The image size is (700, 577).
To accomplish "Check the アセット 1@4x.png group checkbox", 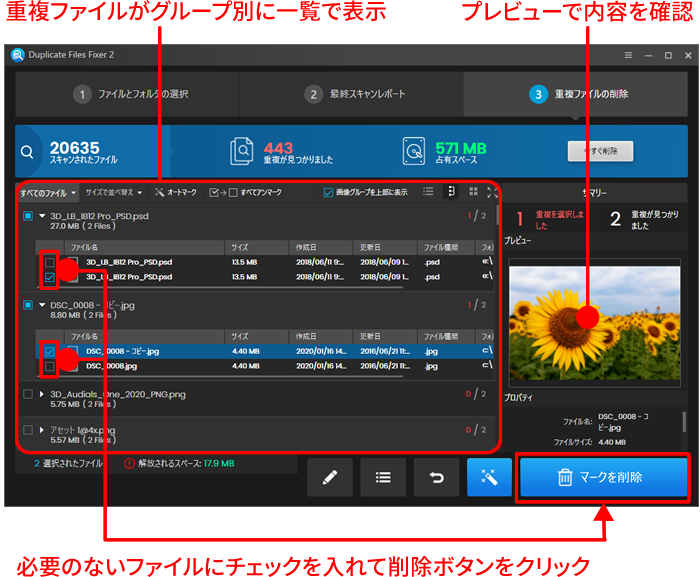I will click(x=28, y=430).
